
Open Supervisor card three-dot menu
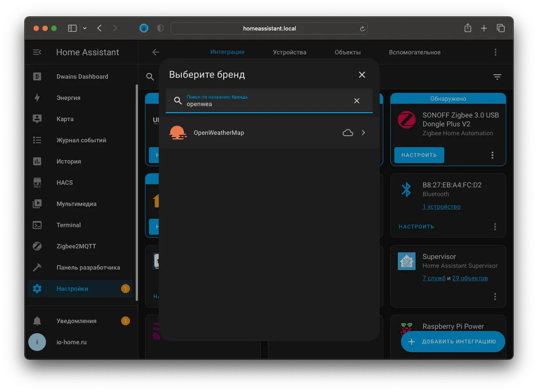(x=495, y=297)
